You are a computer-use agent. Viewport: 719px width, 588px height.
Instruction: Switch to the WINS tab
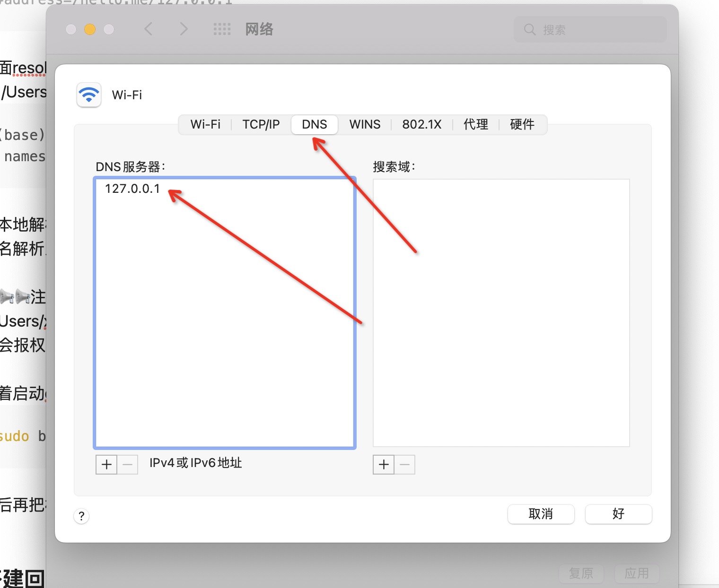(365, 124)
